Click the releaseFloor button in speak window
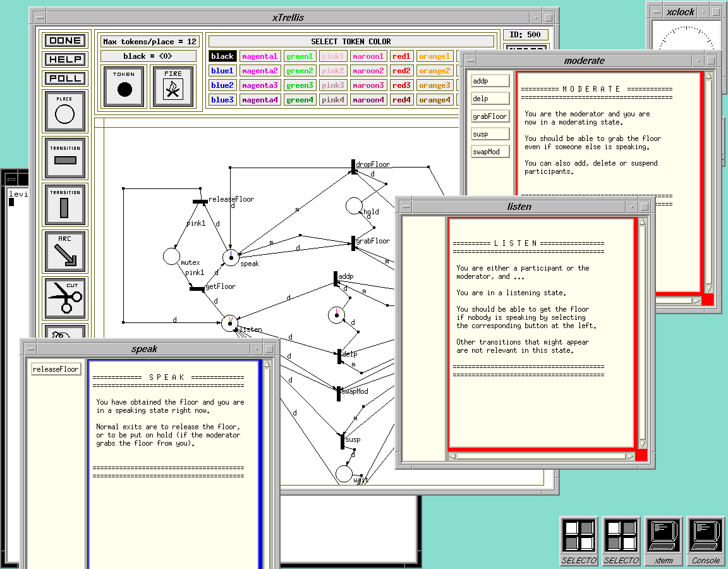The width and height of the screenshot is (728, 569). point(56,369)
